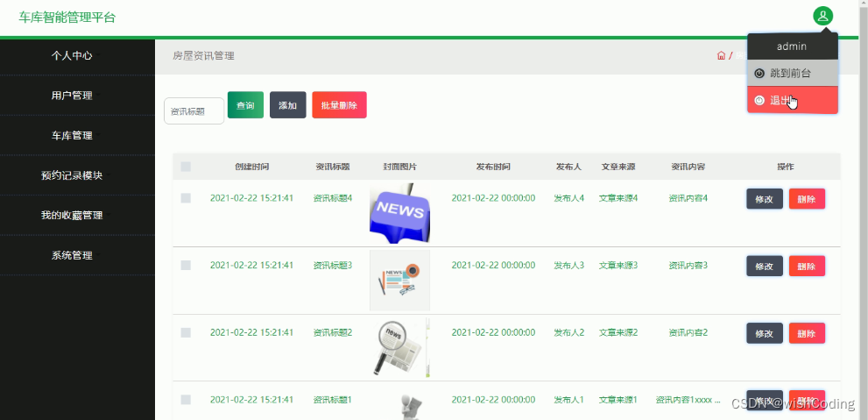The image size is (868, 420).
Task: Check the row checkbox for 资讯标题3
Action: click(186, 266)
